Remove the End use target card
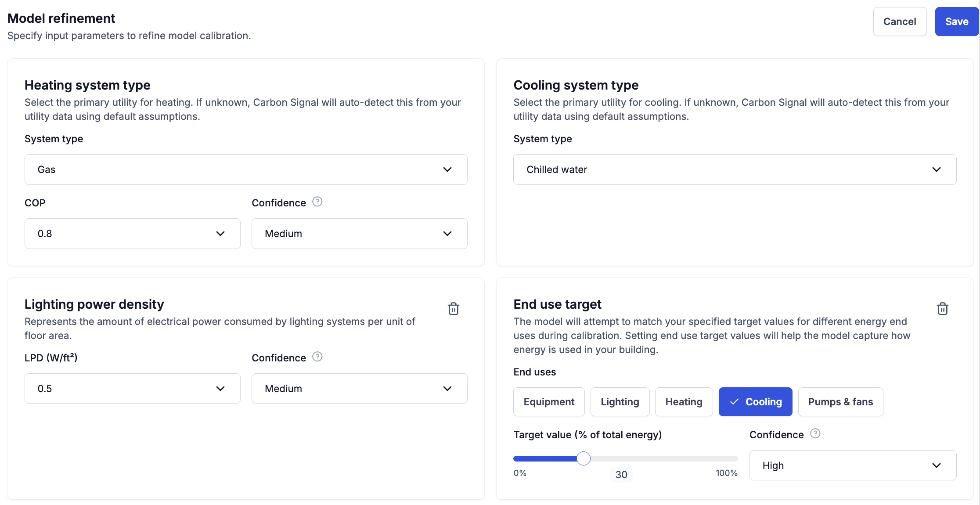The image size is (980, 505). (x=942, y=309)
